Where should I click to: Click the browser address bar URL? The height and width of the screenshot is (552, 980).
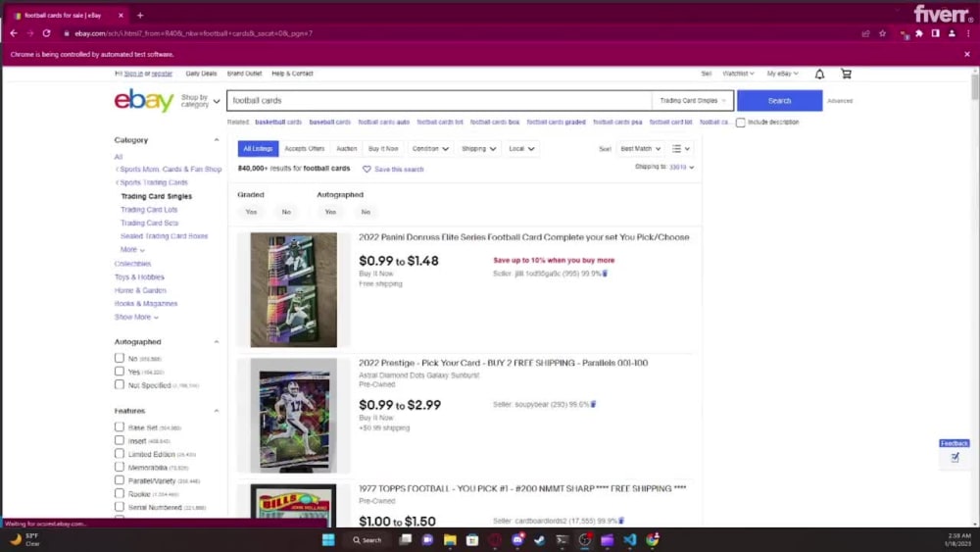(x=194, y=33)
